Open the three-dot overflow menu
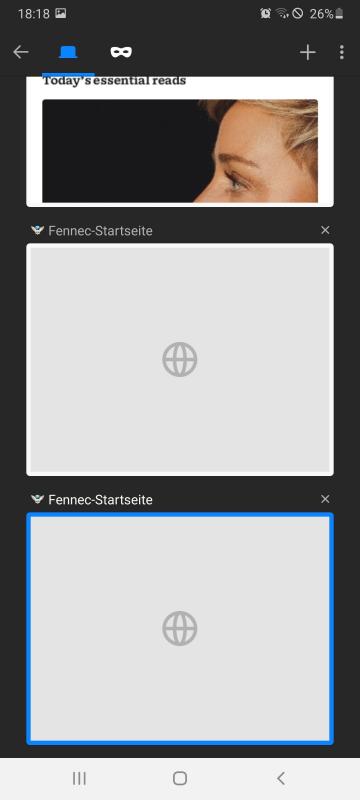Viewport: 360px width, 800px height. click(x=341, y=52)
